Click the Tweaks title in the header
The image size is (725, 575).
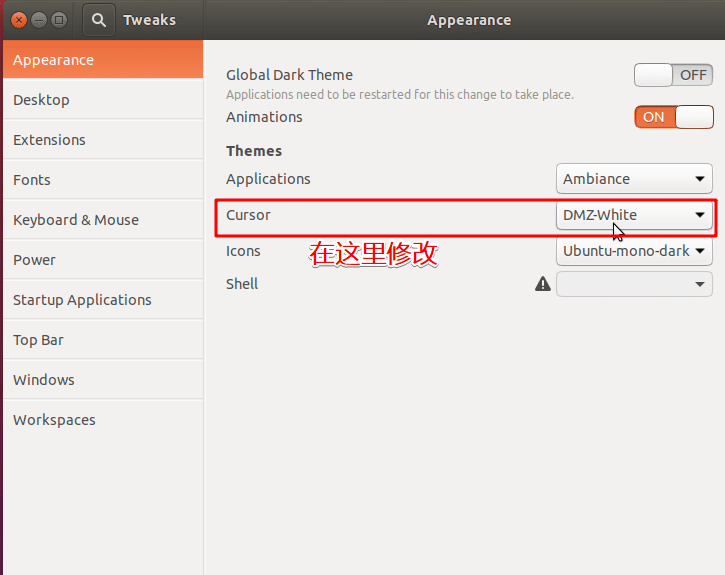coord(149,20)
